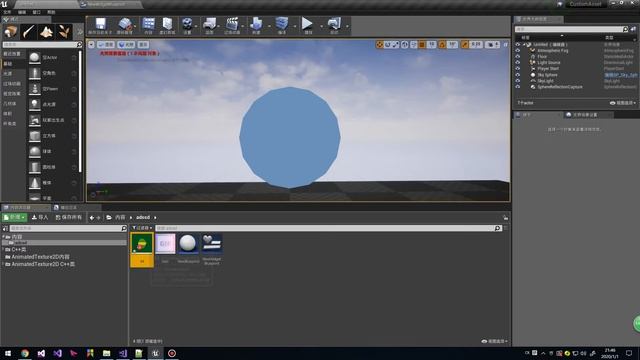Open the Content browser toolbar icon
The height and width of the screenshot is (360, 640).
click(x=148, y=25)
